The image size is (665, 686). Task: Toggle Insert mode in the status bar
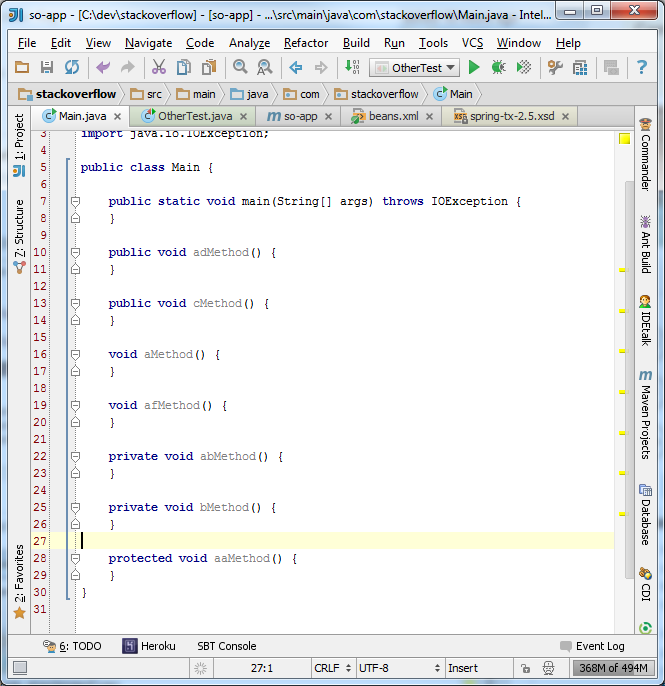pyautogui.click(x=463, y=668)
